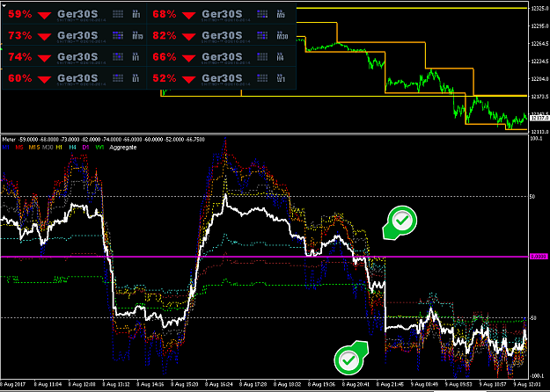Image resolution: width=550 pixels, height=392 pixels.
Task: Click the 100.1 indicator scale label
Action: tap(536, 139)
